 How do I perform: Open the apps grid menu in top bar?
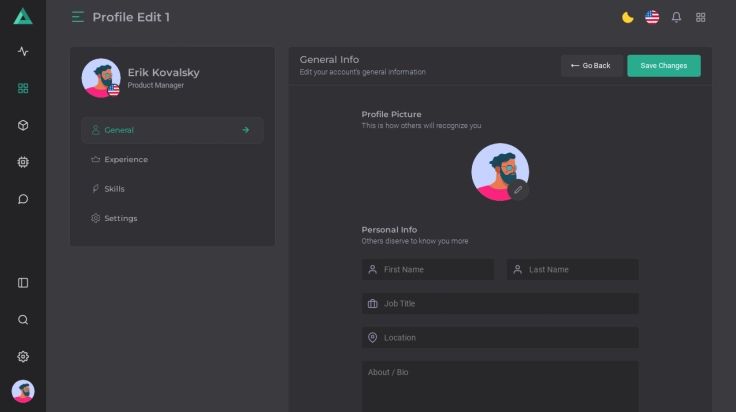[x=701, y=17]
